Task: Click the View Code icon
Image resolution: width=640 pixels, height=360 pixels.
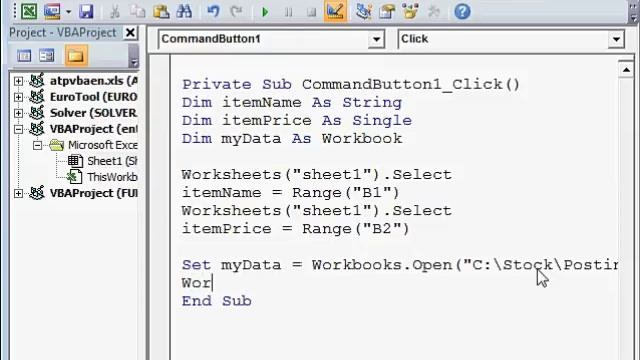Action: [x=24, y=56]
